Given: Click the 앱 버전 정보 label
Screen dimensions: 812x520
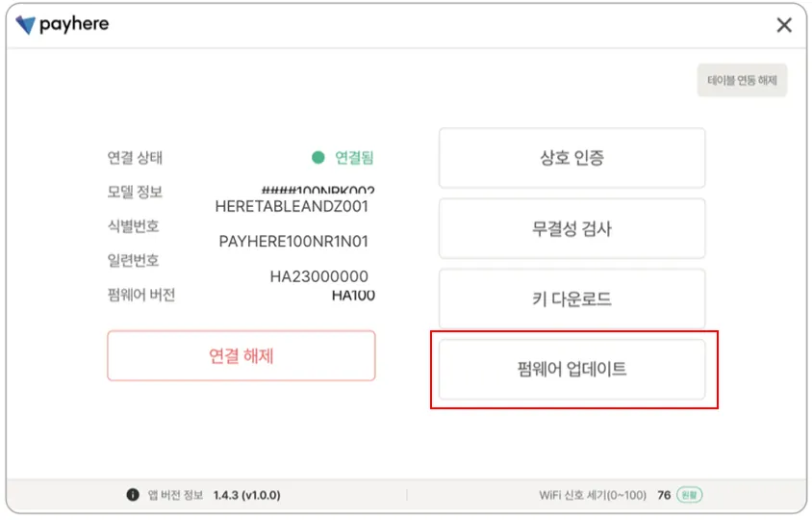Looking at the screenshot, I should pyautogui.click(x=174, y=495).
